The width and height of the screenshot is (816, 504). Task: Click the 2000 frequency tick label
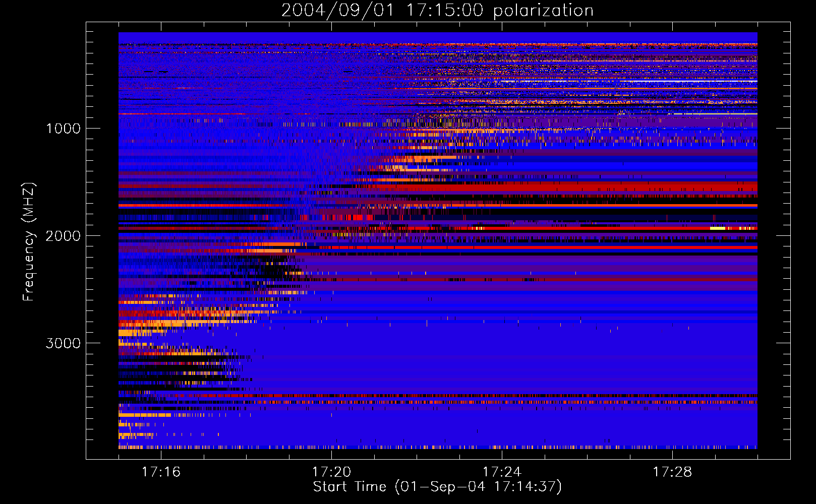(63, 236)
